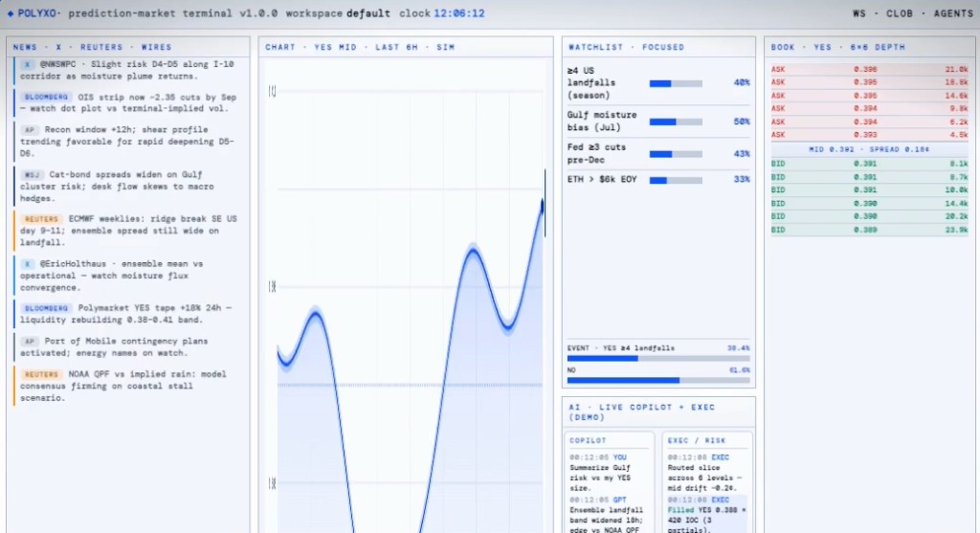Screen dimensions: 980x533
Task: Click the REUTERS tag on ECMWF story
Action: 41,219
